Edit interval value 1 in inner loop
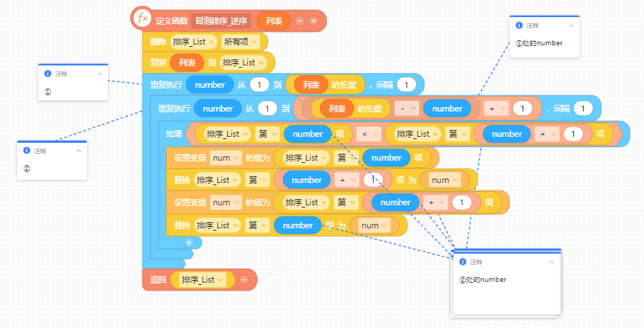The width and height of the screenshot is (644, 328). point(583,109)
